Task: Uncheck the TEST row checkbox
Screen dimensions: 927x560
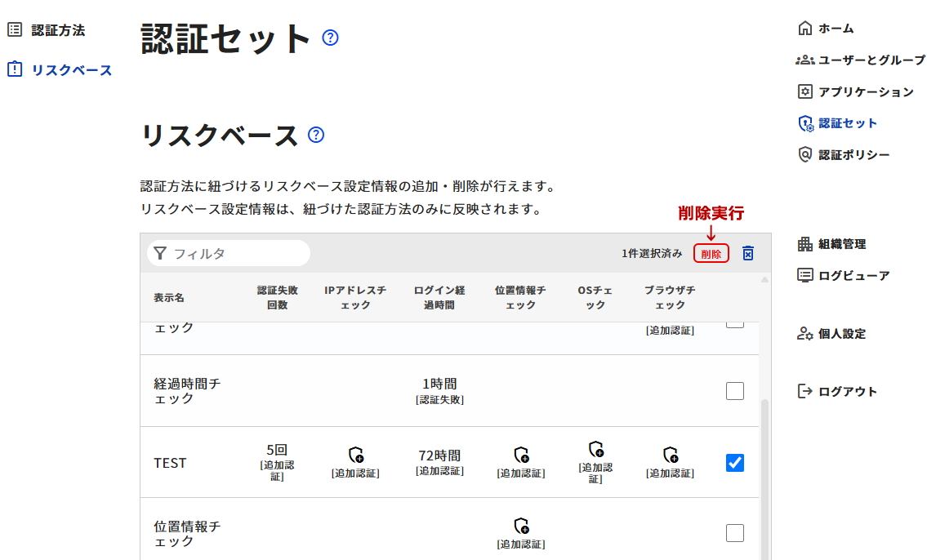Action: pyautogui.click(x=735, y=463)
